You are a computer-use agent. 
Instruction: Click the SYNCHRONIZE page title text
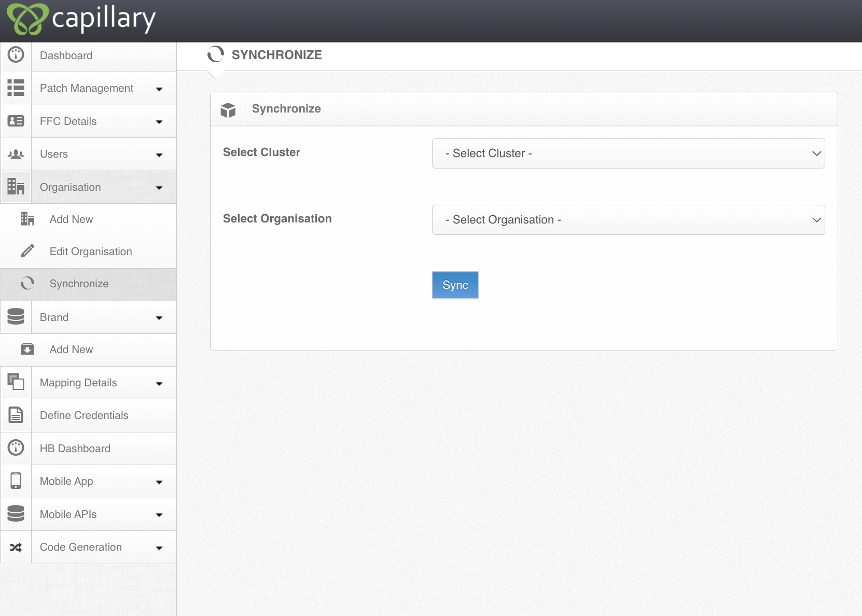pyautogui.click(x=276, y=54)
